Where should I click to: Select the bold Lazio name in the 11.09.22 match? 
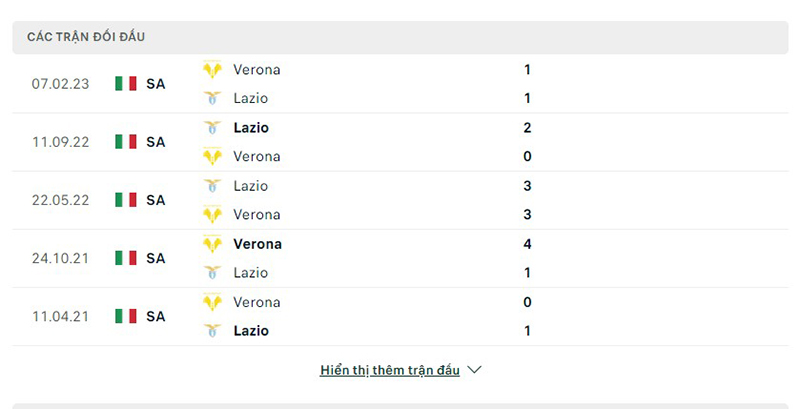click(x=251, y=128)
